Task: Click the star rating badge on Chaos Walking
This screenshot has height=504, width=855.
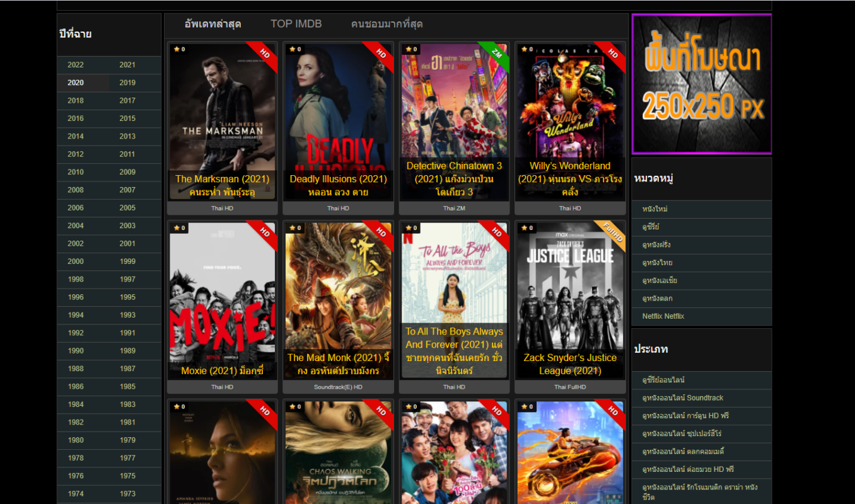Action: tap(295, 407)
